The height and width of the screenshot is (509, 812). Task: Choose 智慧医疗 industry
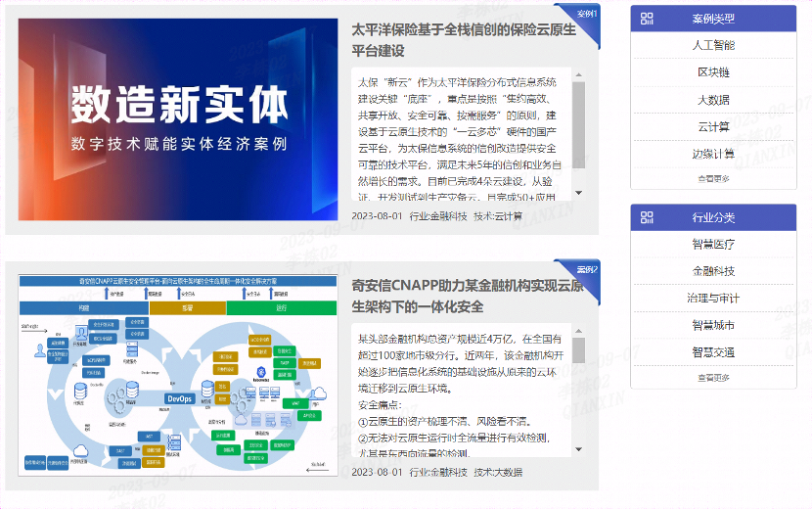[713, 244]
